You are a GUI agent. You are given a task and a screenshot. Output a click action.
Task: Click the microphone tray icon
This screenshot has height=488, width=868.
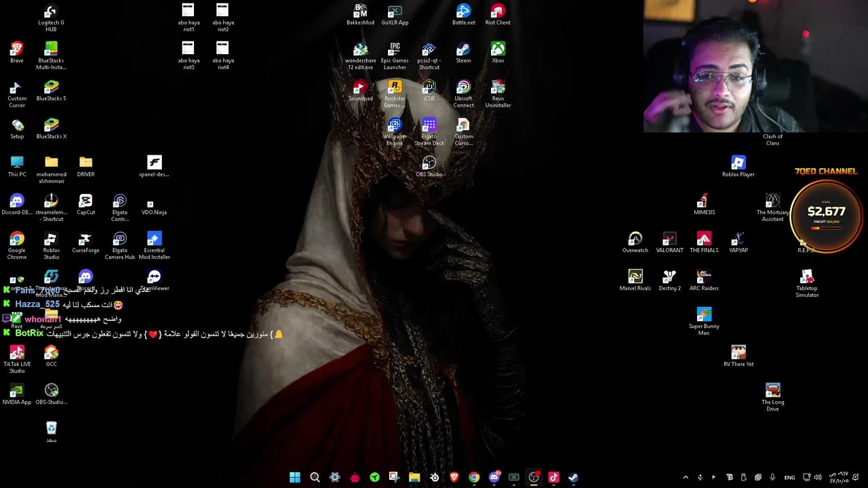click(x=772, y=477)
